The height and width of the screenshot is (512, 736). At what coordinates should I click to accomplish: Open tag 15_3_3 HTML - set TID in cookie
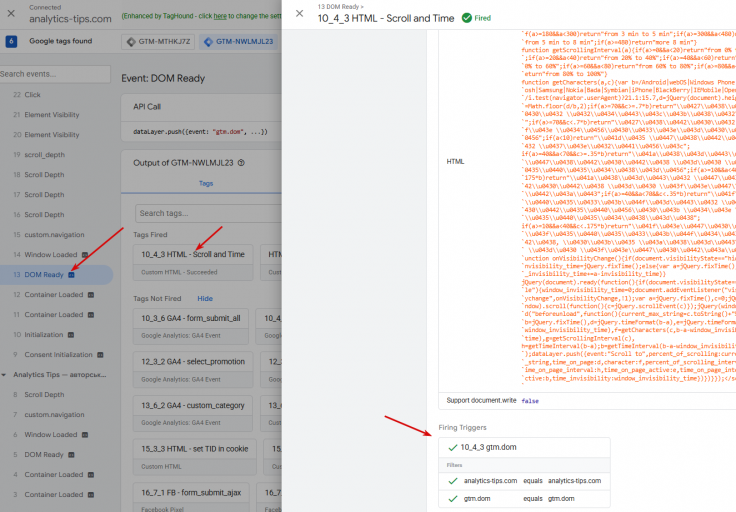[195, 457]
